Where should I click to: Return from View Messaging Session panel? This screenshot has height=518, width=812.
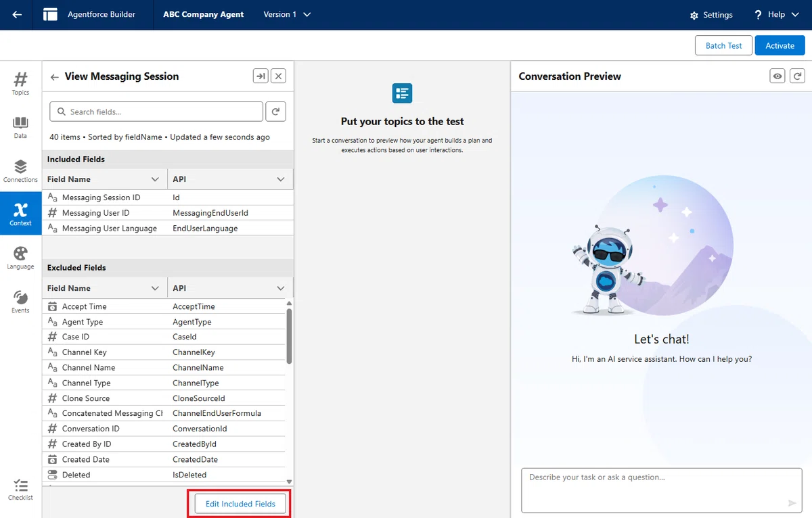[x=55, y=77]
